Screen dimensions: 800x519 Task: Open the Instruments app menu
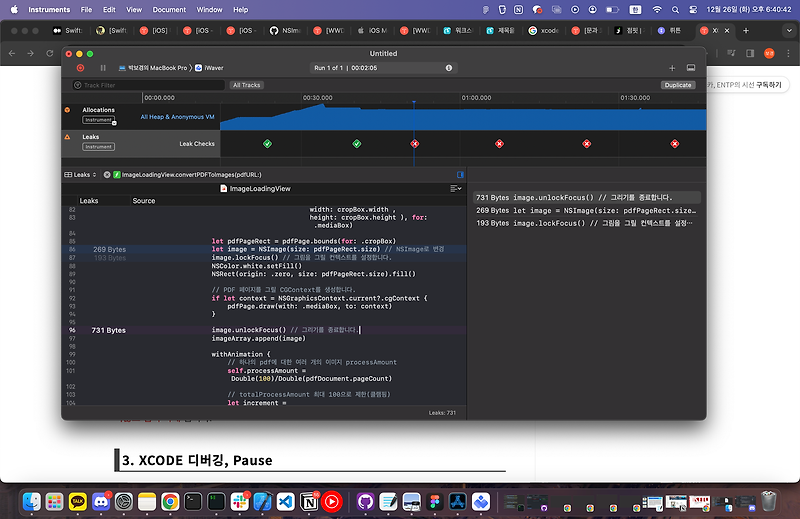pyautogui.click(x=49, y=9)
